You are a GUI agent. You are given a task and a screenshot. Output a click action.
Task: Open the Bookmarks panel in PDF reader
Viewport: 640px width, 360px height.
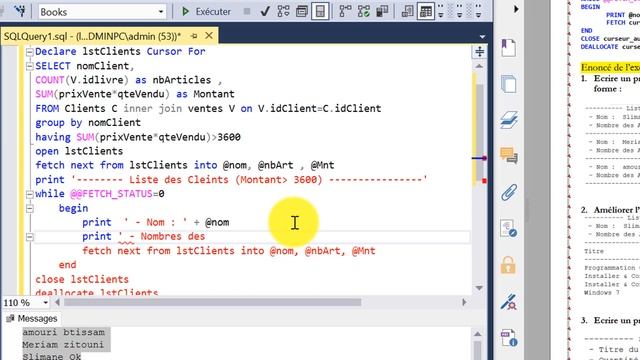(x=509, y=48)
